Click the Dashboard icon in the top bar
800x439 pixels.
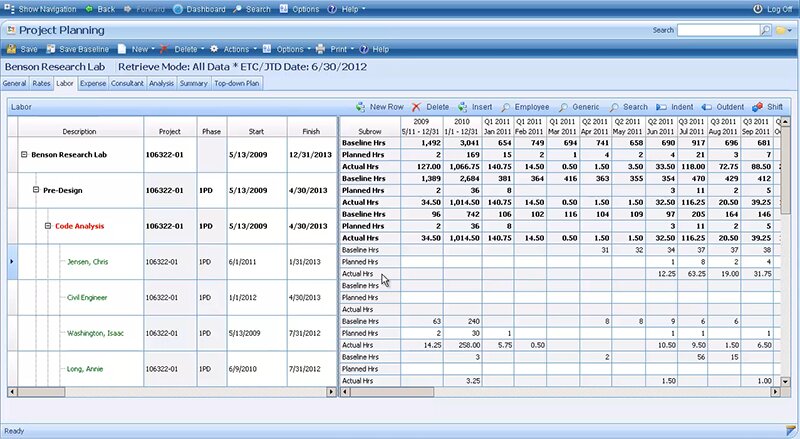(176, 9)
